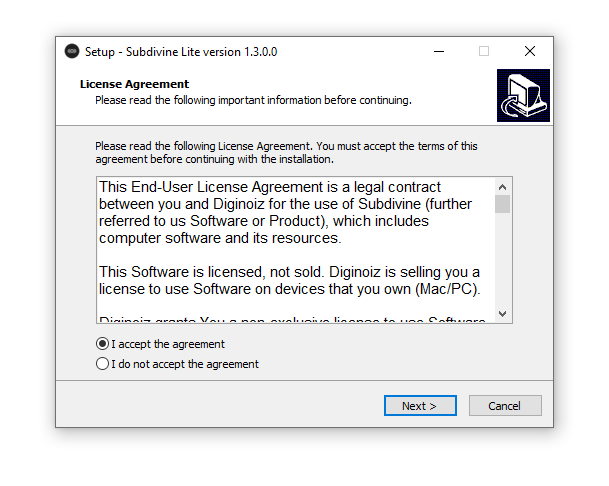The width and height of the screenshot is (609, 486).
Task: Click the "Software is licensed, not sold" paragraph
Action: (x=289, y=280)
